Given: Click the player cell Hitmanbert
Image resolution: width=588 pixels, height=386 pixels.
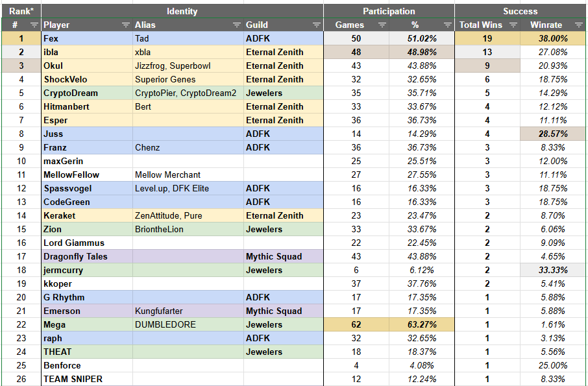Looking at the screenshot, I should (87, 107).
